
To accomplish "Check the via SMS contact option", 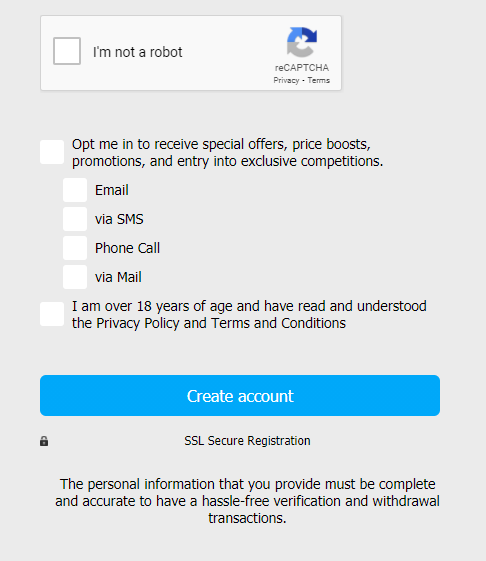I will pyautogui.click(x=75, y=219).
